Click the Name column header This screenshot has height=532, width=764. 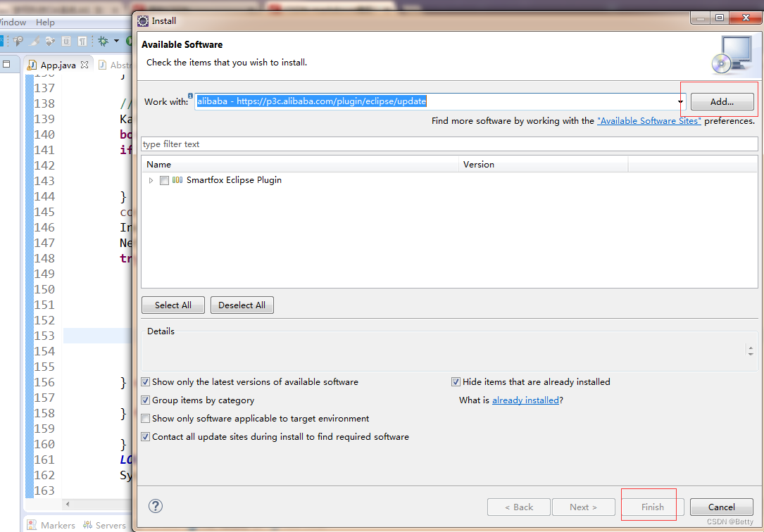point(300,165)
